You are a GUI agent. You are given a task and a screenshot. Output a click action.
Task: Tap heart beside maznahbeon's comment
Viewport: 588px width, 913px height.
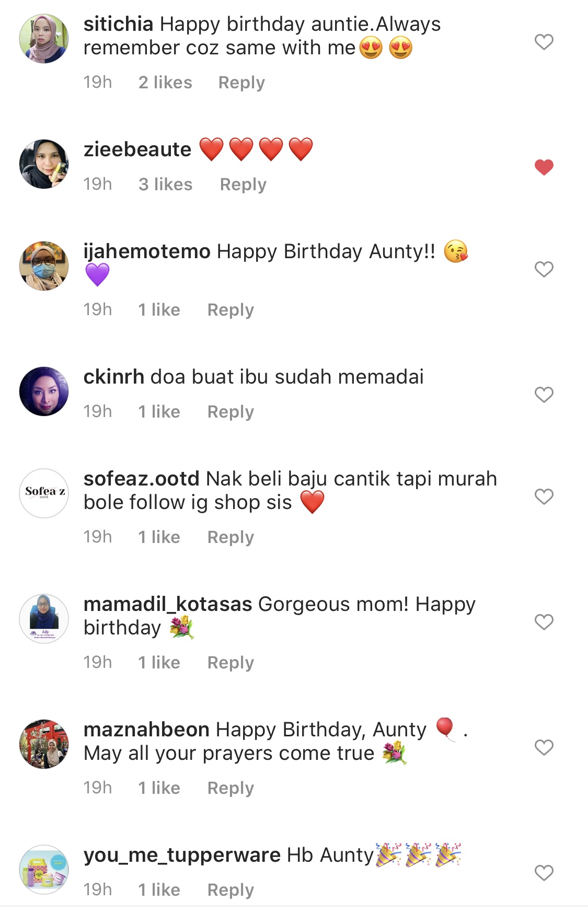tap(544, 747)
